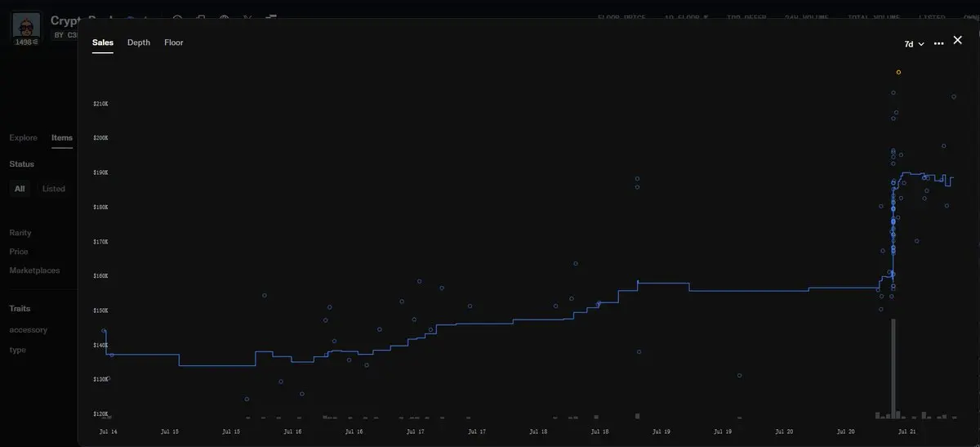Click the $120K y-axis label
980x447 pixels.
point(101,414)
